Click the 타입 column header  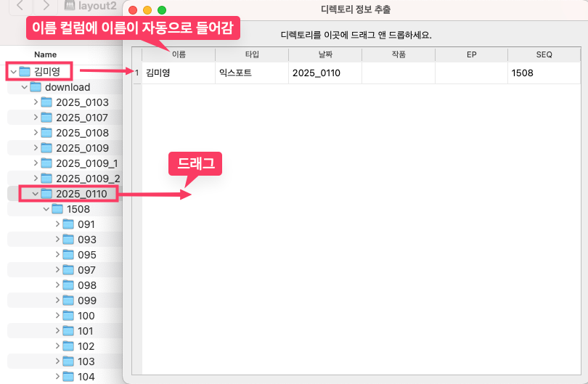[x=252, y=54]
